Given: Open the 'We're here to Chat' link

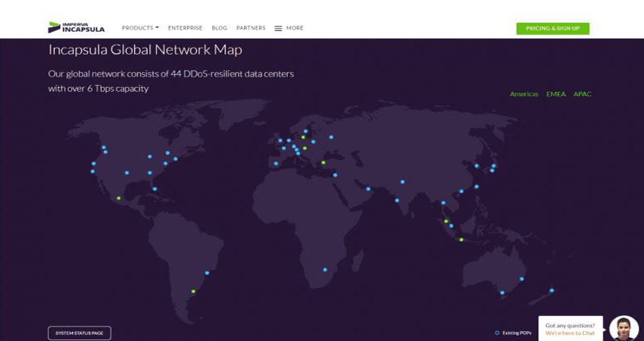Looking at the screenshot, I should pyautogui.click(x=570, y=333).
